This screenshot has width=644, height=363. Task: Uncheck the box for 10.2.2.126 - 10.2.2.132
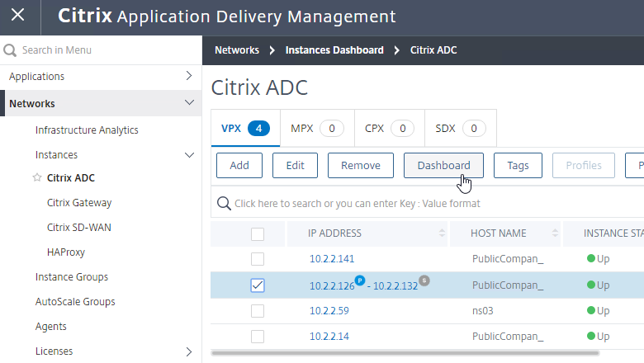[258, 285]
